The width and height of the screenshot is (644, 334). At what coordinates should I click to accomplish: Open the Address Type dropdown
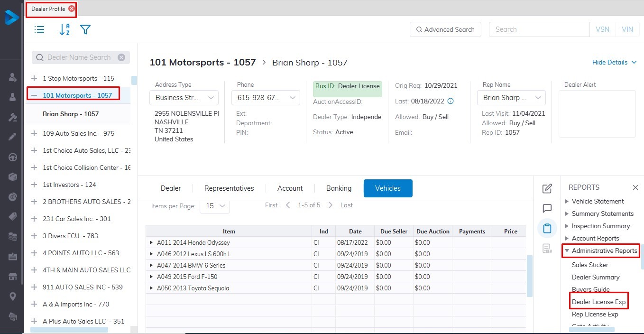(184, 98)
